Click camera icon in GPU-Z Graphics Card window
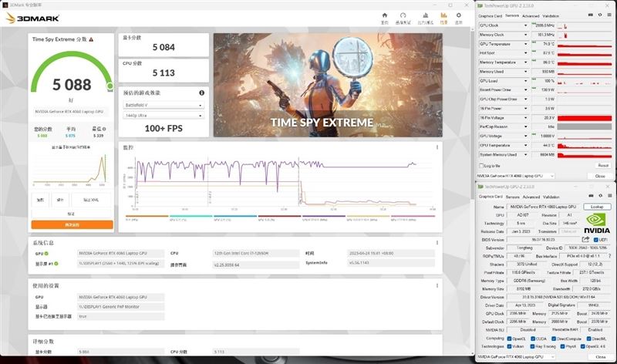Image resolution: width=617 pixels, height=364 pixels. pyautogui.click(x=591, y=196)
